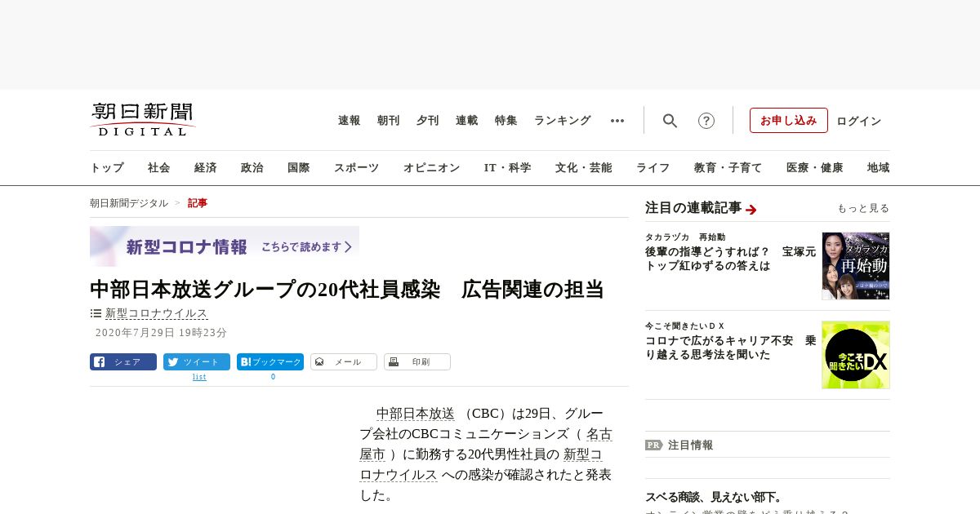Click the 名古屋市 link in the article
Screen dimensions: 980x514
(x=486, y=444)
